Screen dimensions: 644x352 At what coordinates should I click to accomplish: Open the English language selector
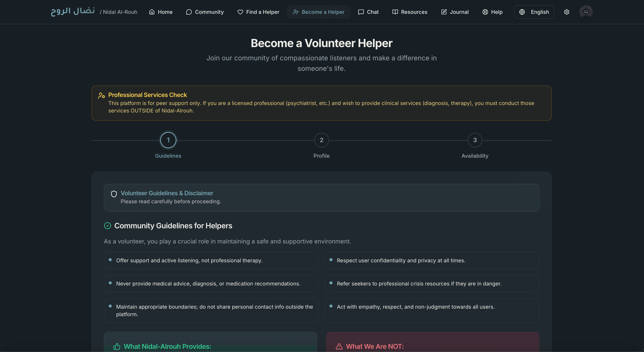pyautogui.click(x=534, y=12)
